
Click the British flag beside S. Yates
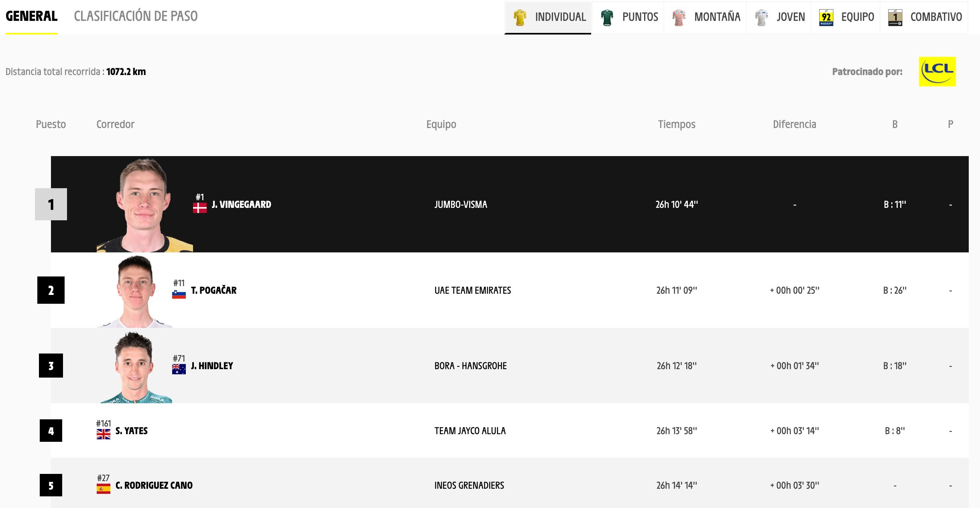pos(103,434)
